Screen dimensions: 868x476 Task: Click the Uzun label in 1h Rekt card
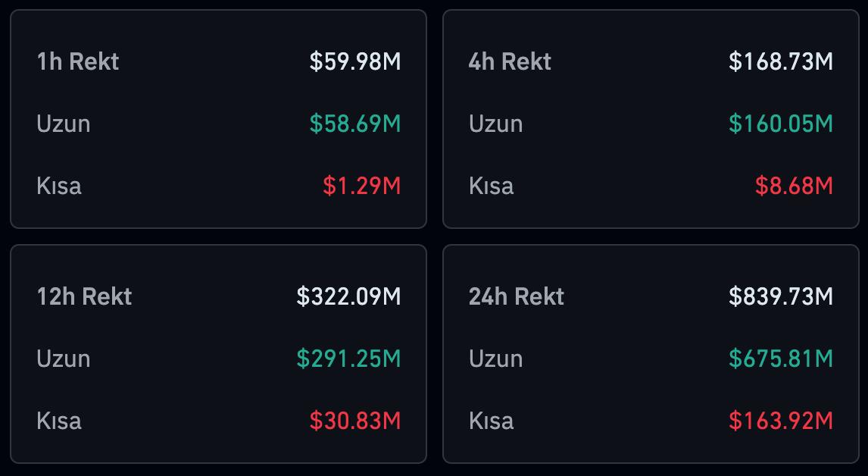[63, 124]
